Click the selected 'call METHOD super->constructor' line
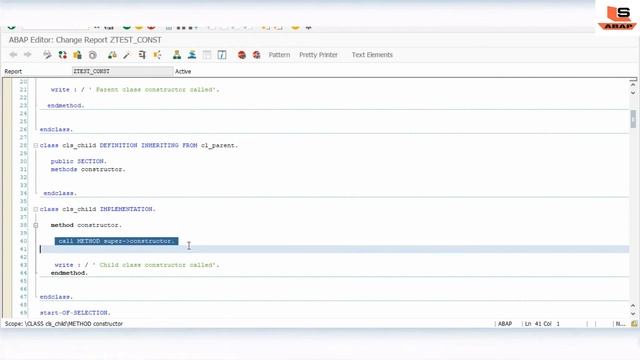 point(116,241)
